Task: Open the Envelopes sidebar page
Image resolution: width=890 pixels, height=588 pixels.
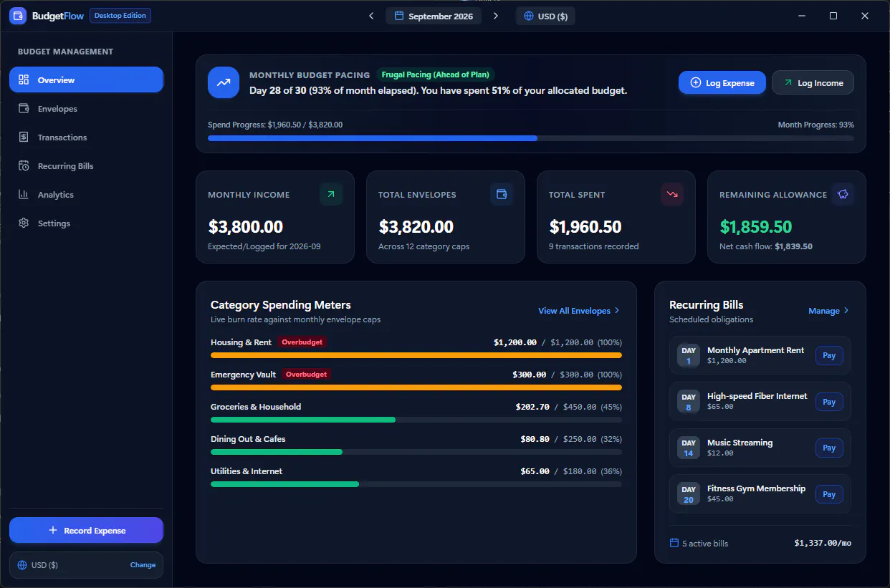Action: point(86,108)
